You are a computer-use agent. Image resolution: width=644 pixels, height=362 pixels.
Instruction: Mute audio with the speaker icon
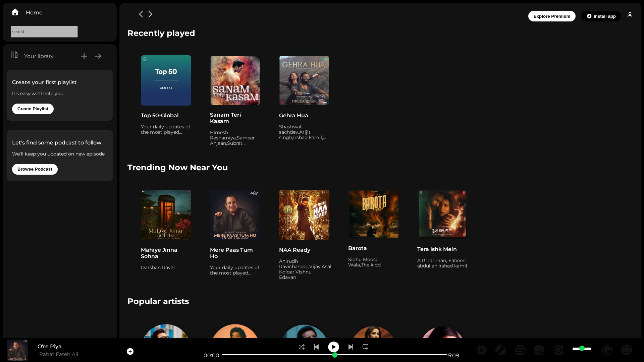[x=559, y=350]
